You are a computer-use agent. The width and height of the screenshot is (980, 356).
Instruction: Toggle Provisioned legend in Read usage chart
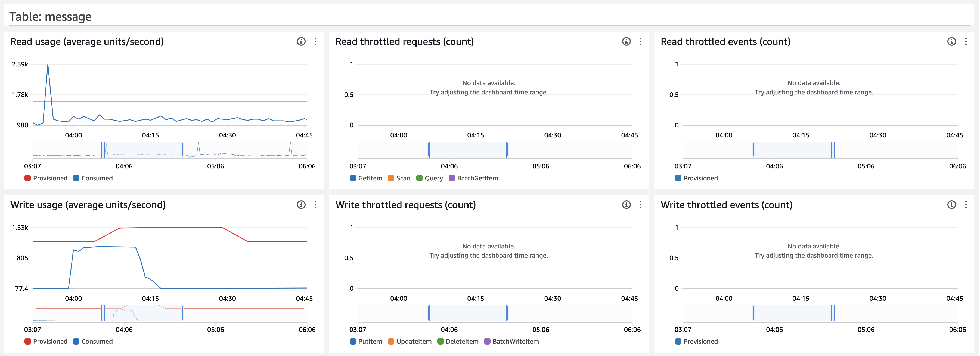pos(46,178)
